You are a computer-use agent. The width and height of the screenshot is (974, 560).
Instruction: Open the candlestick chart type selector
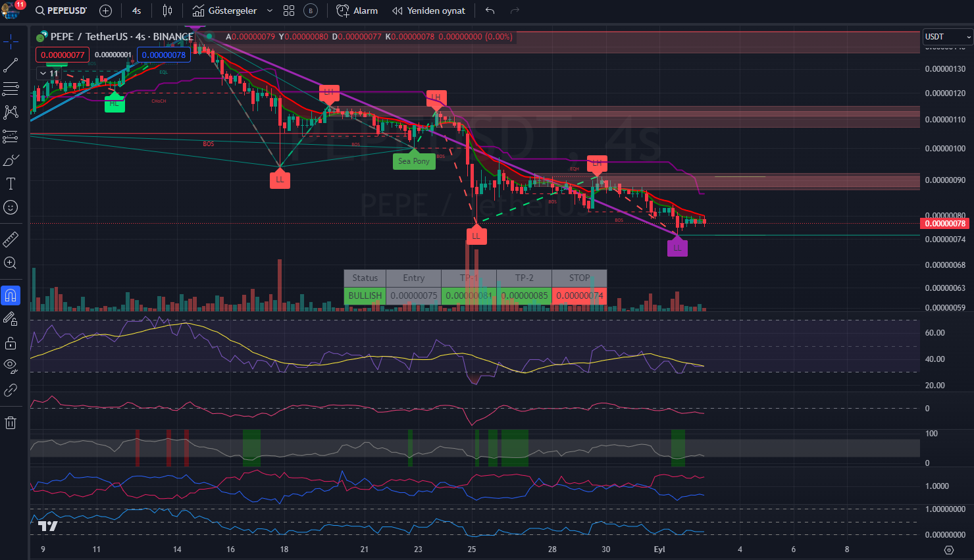coord(167,11)
